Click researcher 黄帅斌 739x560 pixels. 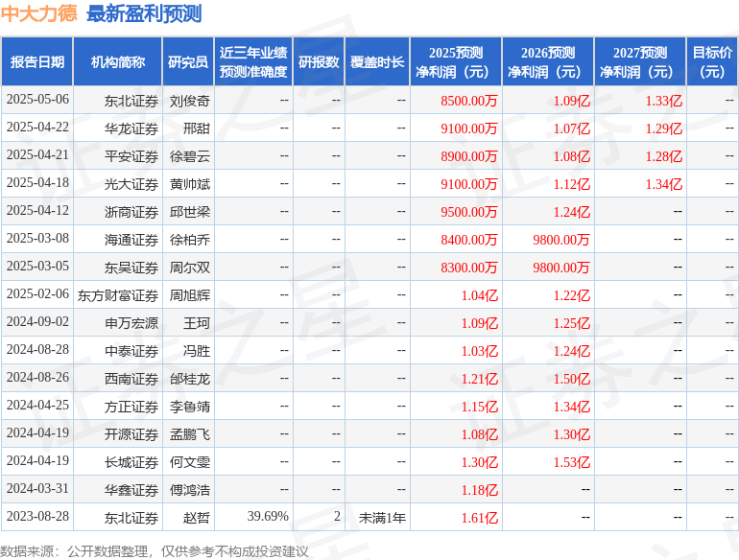tap(189, 184)
